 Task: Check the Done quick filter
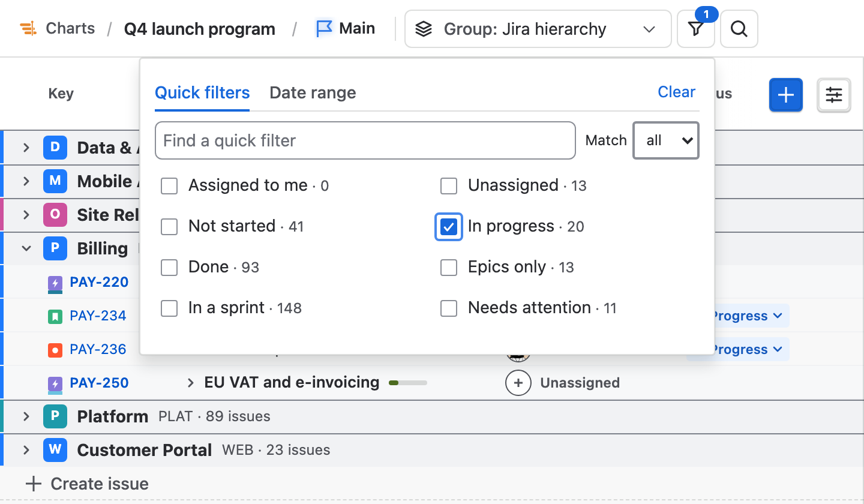pos(169,268)
